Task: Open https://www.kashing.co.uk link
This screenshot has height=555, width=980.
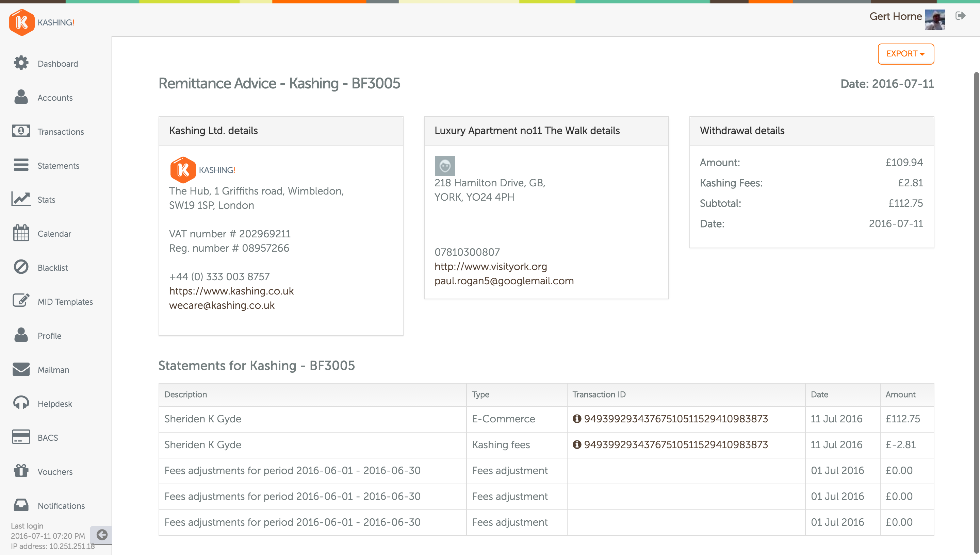Action: [231, 291]
